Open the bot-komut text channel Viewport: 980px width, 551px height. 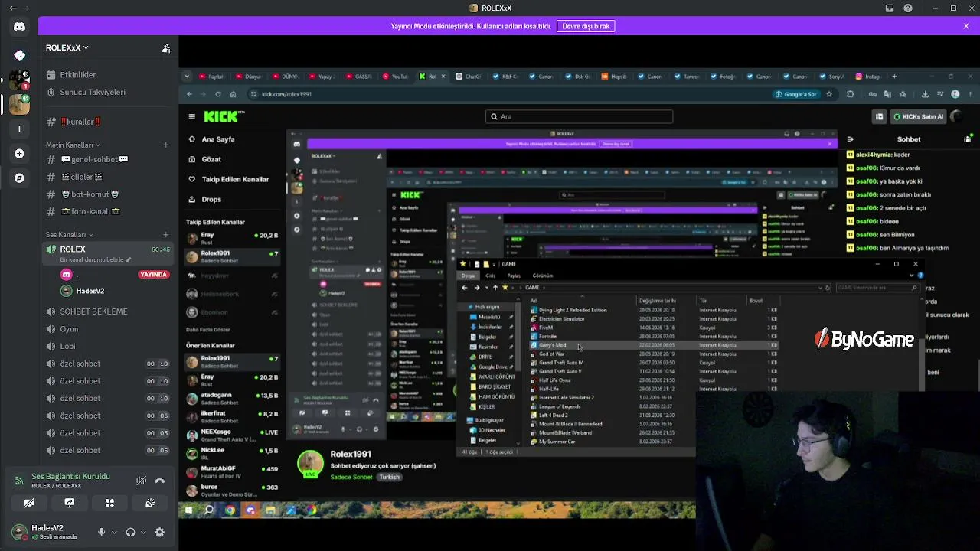click(x=107, y=194)
